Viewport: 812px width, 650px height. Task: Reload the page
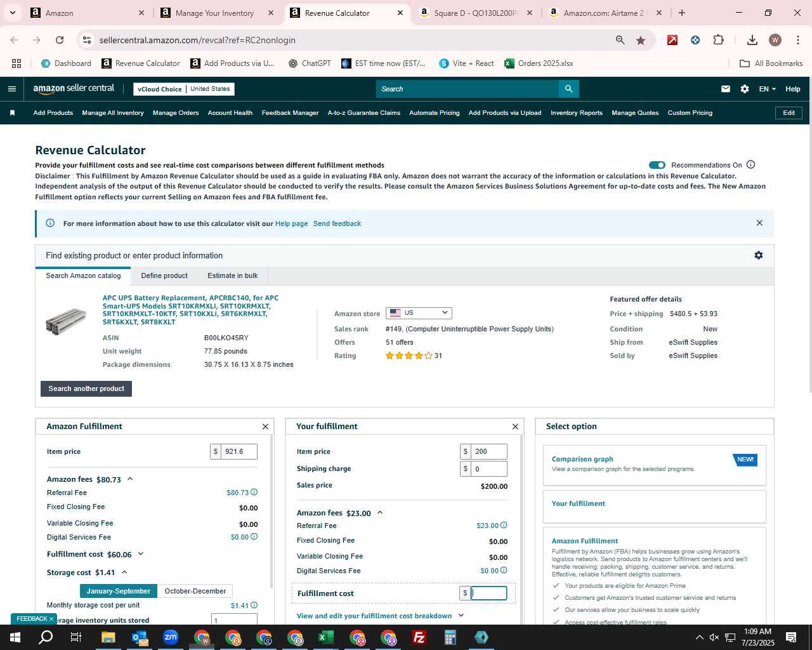click(x=60, y=40)
